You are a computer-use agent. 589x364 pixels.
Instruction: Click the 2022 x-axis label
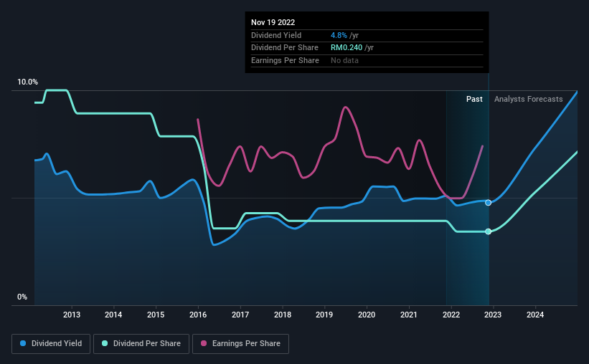pos(451,315)
